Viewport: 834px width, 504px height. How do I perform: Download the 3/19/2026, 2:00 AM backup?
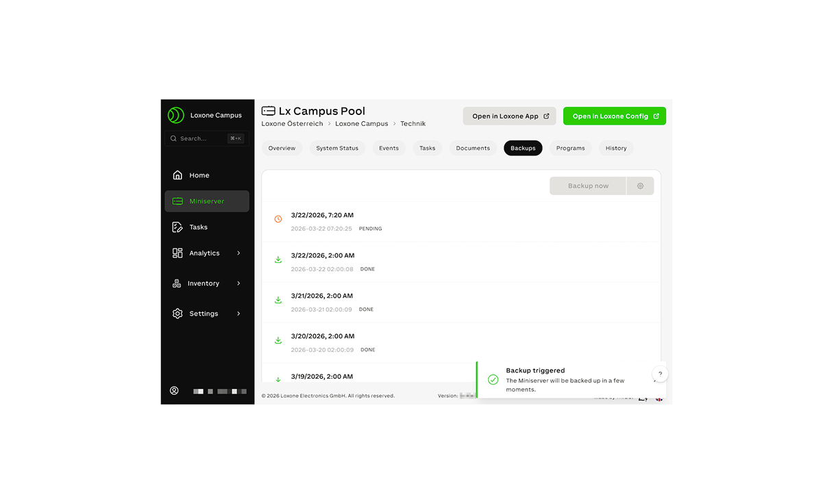278,379
